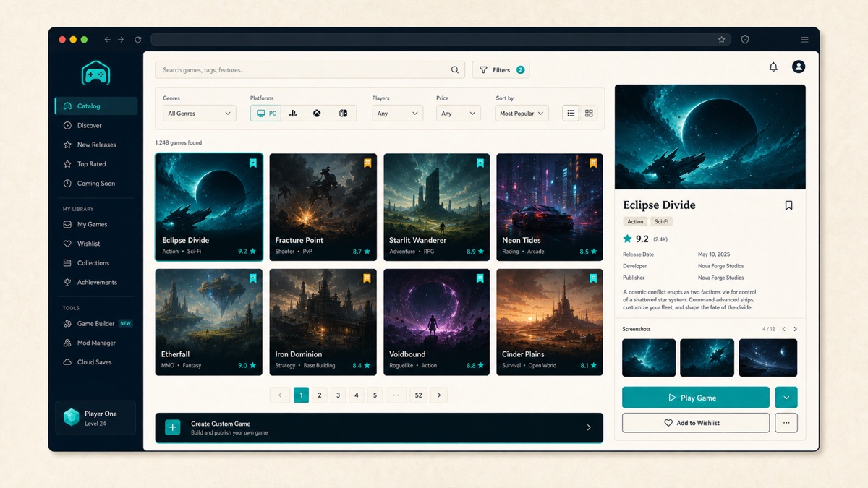868x488 pixels.
Task: Open the Starlit Wanderer game card
Action: tap(436, 207)
